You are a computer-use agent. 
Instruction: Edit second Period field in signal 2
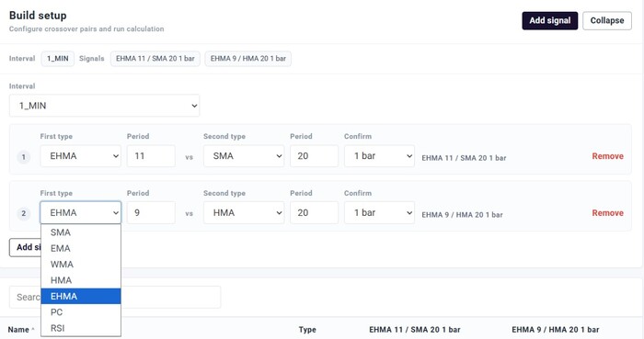[315, 212]
